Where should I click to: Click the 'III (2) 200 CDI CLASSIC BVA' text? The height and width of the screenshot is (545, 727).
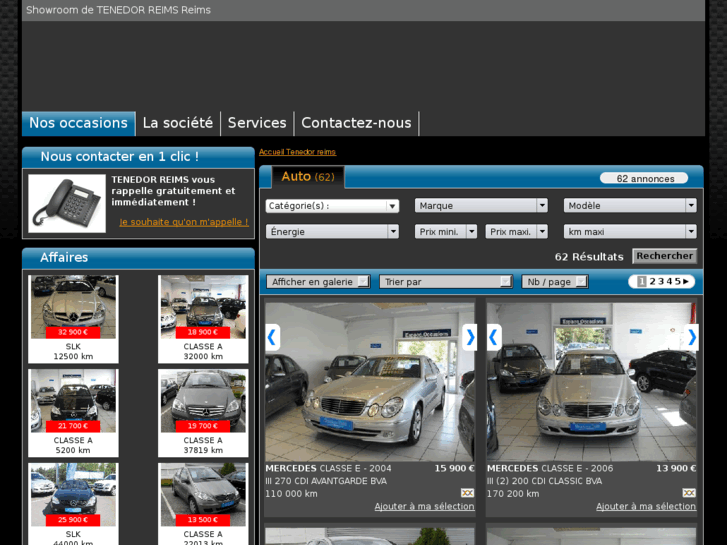pyautogui.click(x=544, y=481)
